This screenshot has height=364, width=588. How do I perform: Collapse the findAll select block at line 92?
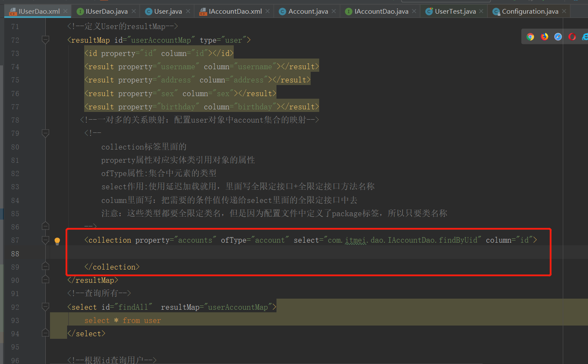[x=45, y=307]
